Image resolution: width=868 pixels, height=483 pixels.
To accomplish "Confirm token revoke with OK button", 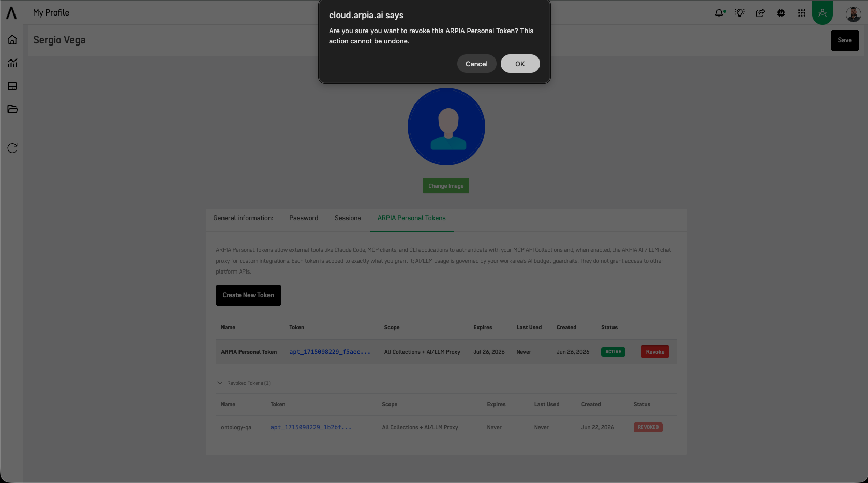I will (520, 64).
